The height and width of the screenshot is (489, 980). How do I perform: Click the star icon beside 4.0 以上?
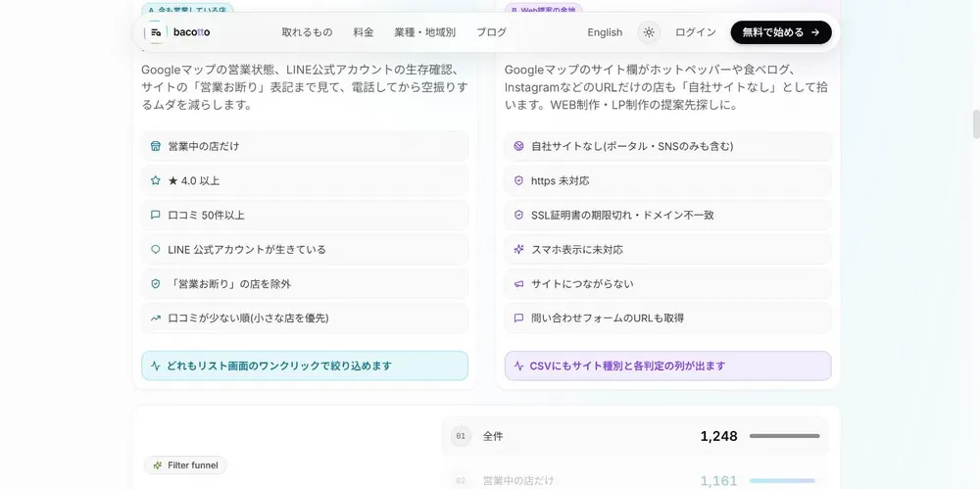pyautogui.click(x=156, y=180)
